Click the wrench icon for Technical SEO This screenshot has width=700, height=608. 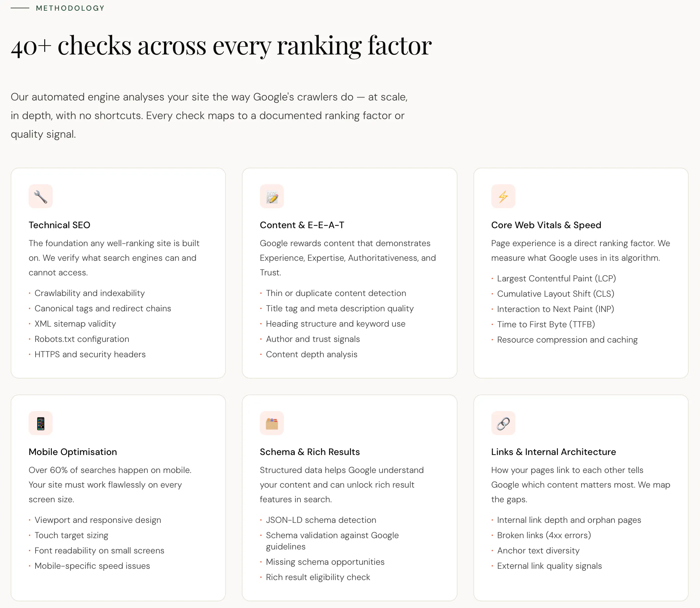(40, 197)
